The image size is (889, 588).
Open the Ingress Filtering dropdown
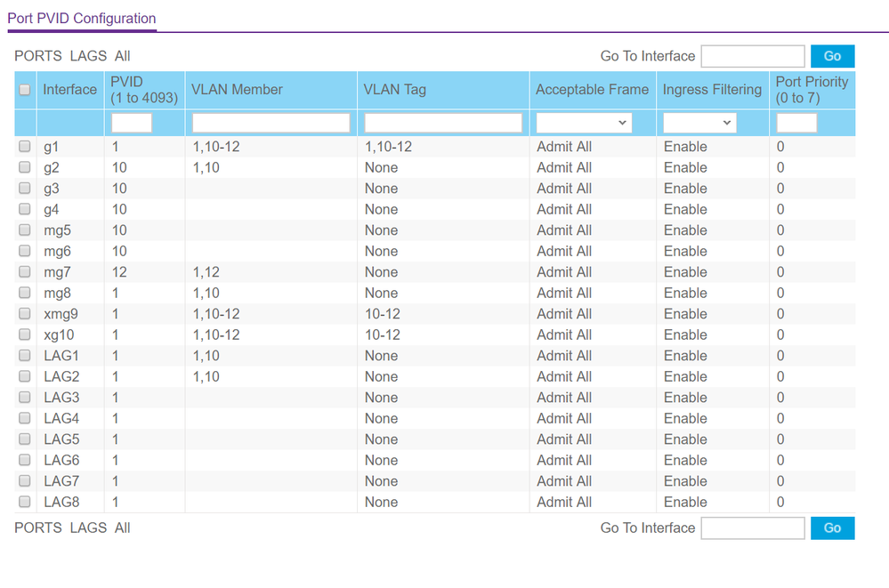(x=699, y=122)
